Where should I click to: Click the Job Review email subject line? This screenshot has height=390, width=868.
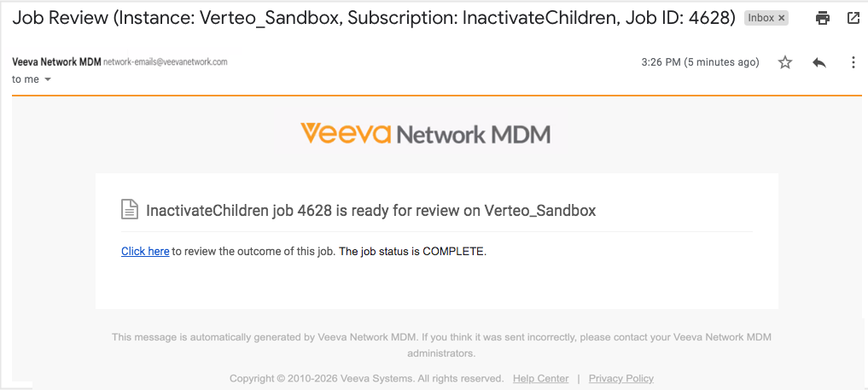click(x=374, y=18)
